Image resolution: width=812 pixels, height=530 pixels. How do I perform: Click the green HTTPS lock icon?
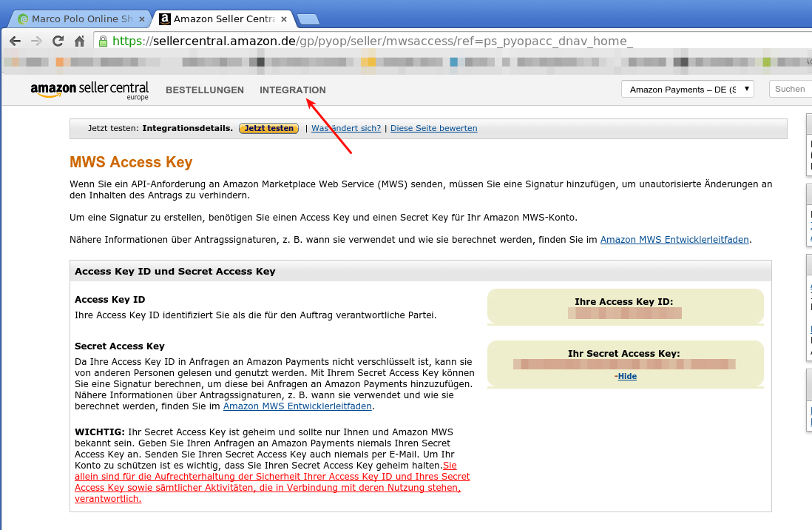pyautogui.click(x=103, y=41)
